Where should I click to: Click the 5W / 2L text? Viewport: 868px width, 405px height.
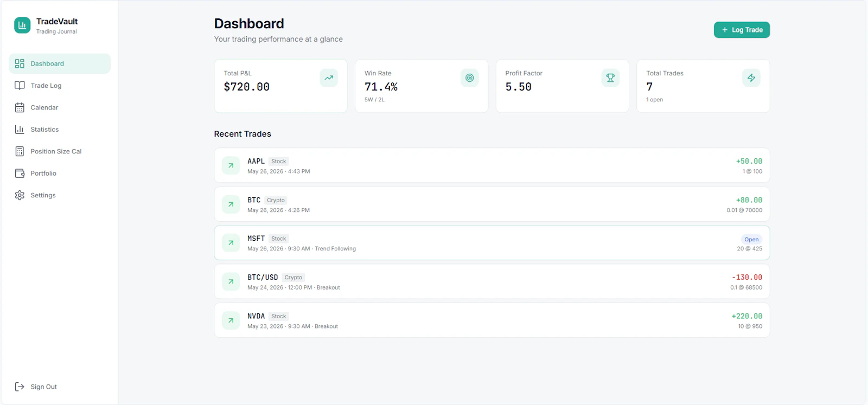point(374,100)
